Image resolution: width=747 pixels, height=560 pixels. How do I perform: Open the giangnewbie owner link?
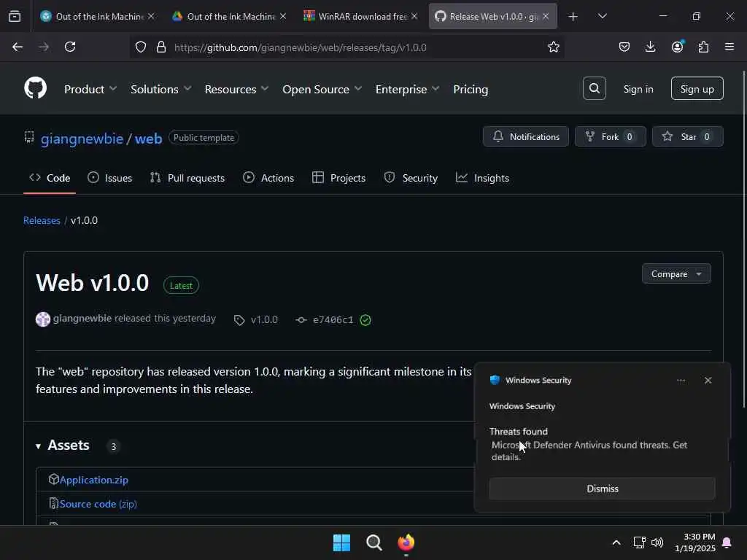tap(82, 139)
